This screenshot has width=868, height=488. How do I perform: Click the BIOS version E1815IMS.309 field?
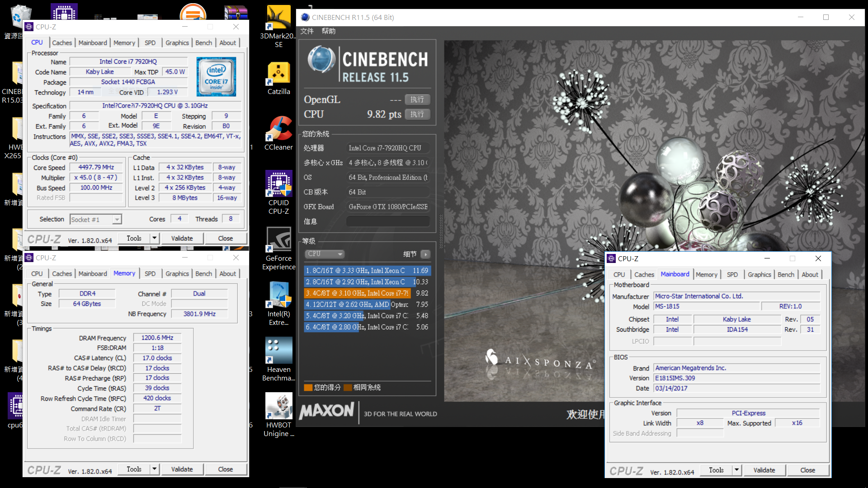point(737,378)
